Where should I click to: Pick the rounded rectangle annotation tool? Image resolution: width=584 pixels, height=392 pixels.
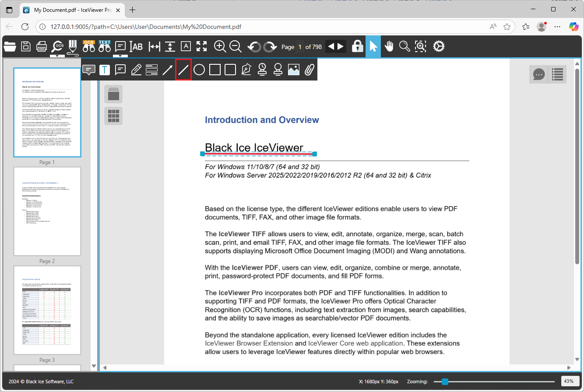(230, 70)
